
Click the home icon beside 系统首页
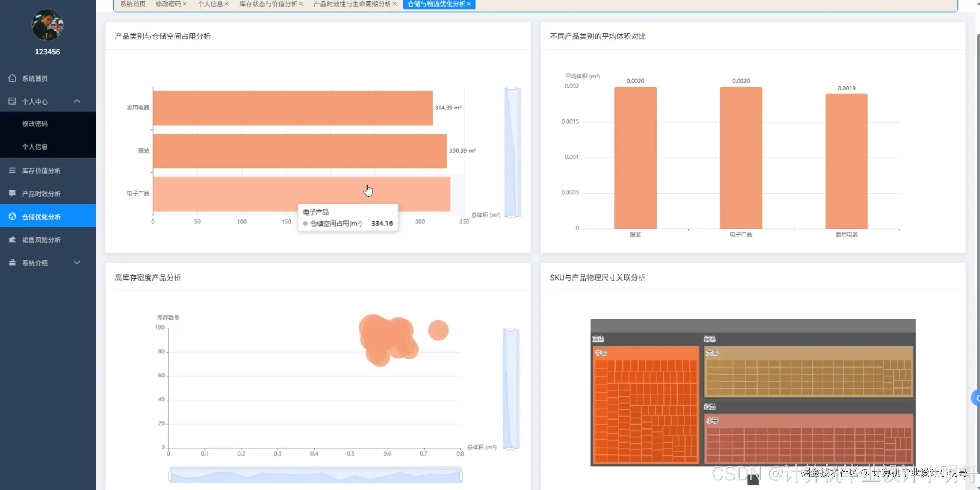[12, 78]
